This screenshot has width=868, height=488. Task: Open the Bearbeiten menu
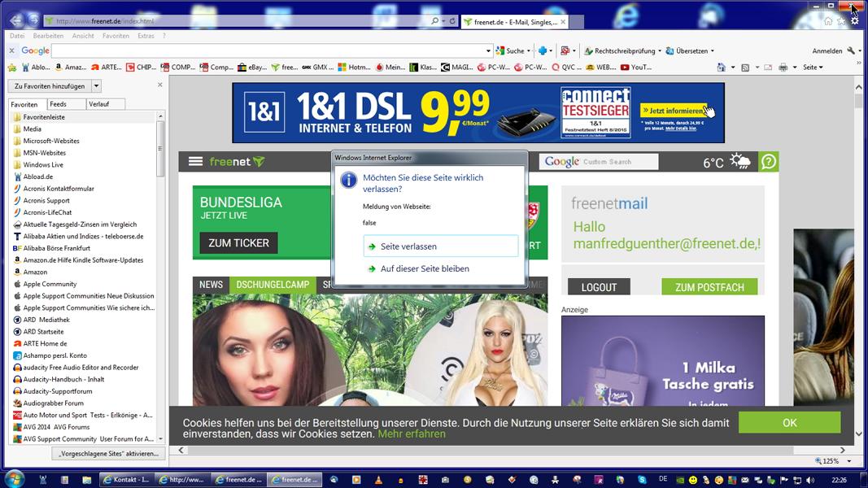click(48, 36)
